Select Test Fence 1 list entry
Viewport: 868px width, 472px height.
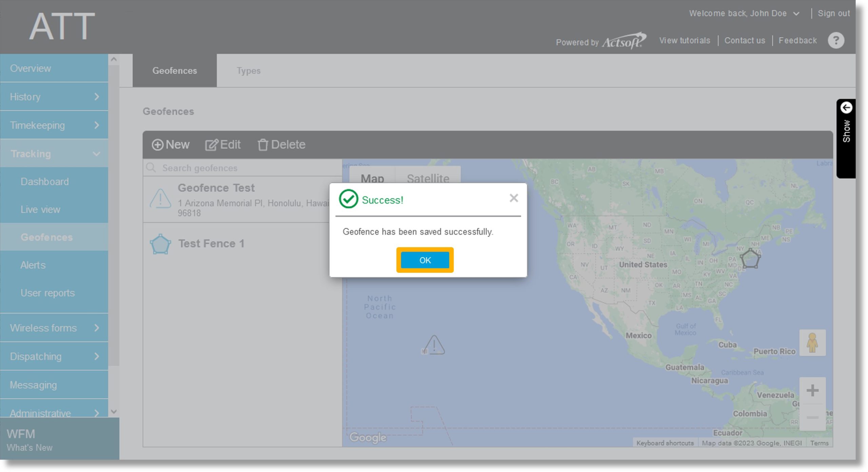(242, 244)
